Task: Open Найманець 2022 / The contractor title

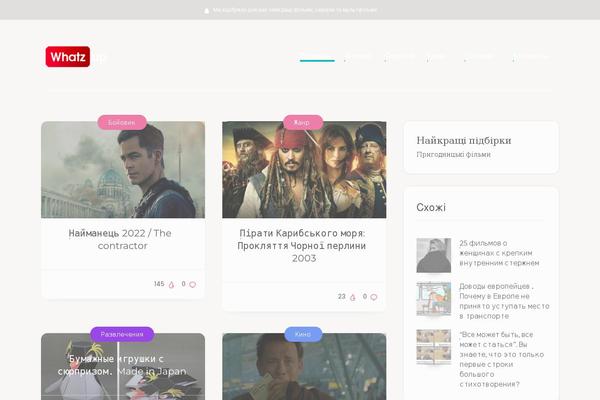Action: point(120,239)
